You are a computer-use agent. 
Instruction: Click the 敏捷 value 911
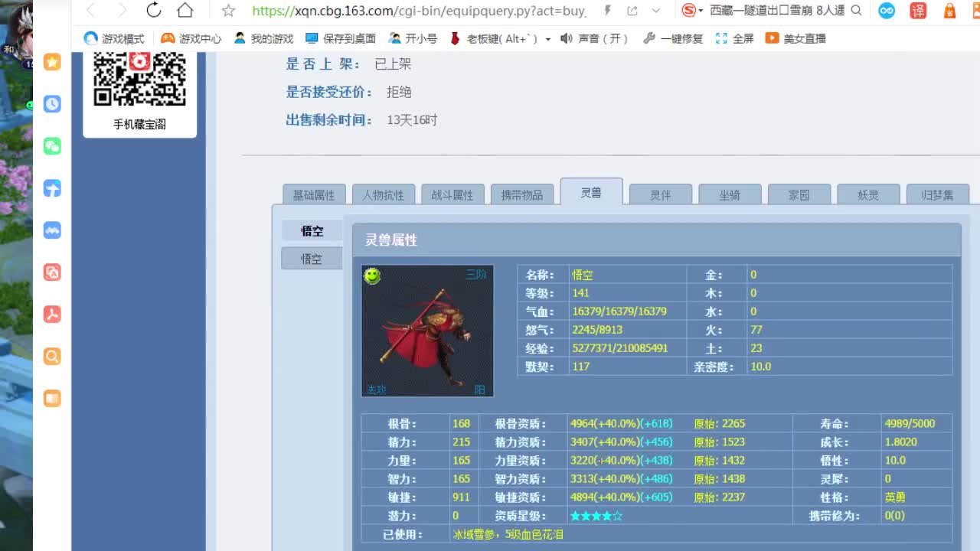[461, 497]
